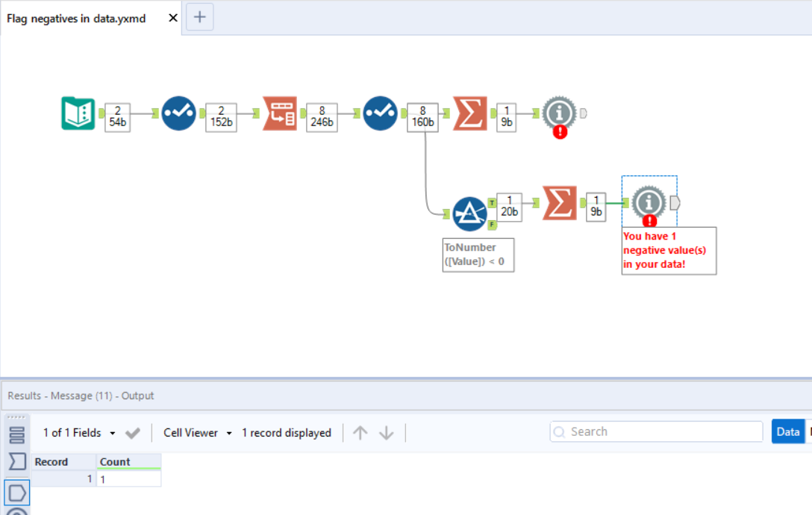This screenshot has width=812, height=515.
Task: Click inside the Results search box
Action: [x=655, y=431]
